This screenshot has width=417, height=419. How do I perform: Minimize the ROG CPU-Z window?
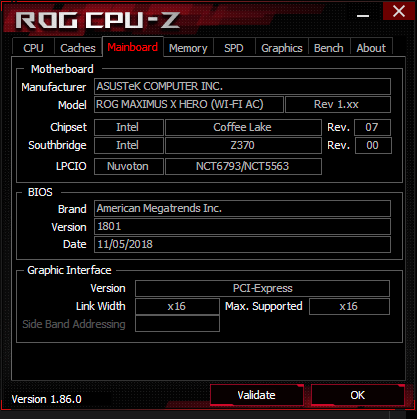(363, 16)
